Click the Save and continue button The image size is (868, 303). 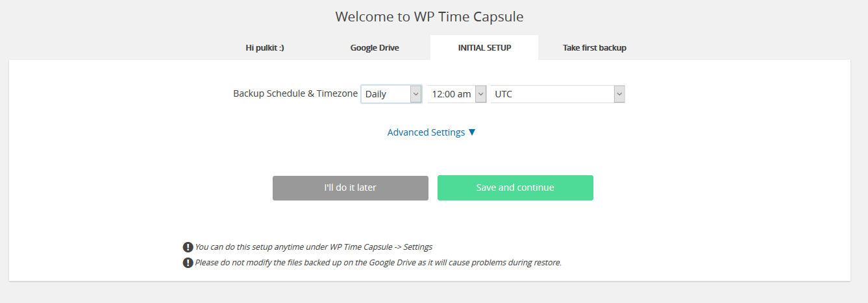[x=515, y=188]
